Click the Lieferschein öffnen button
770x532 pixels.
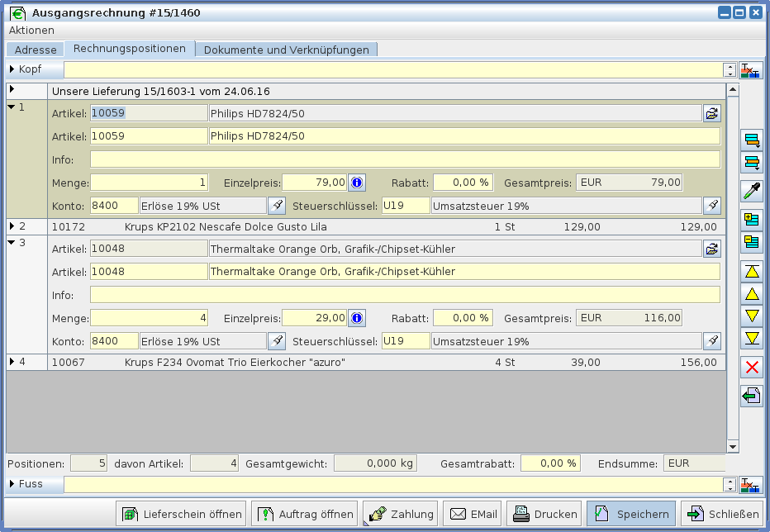181,514
